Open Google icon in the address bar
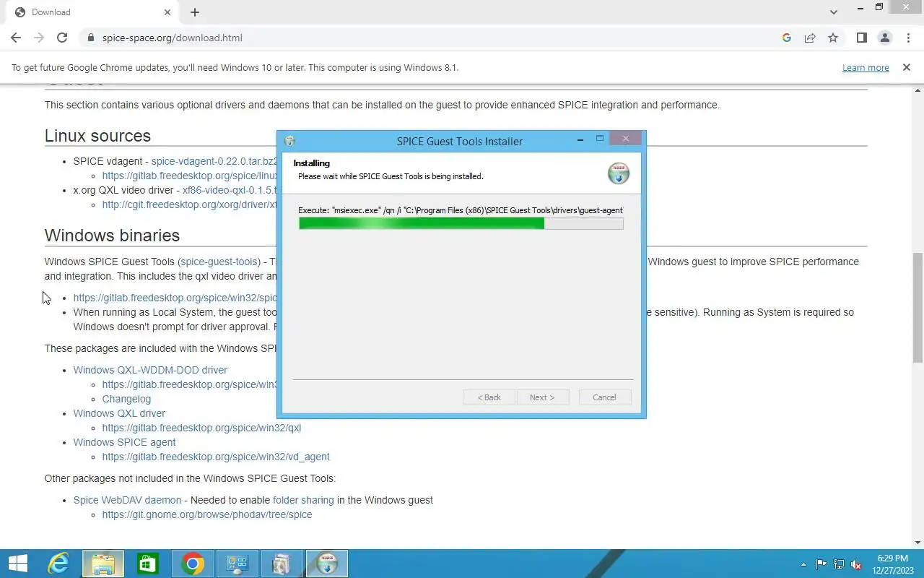The image size is (924, 578). tap(787, 38)
